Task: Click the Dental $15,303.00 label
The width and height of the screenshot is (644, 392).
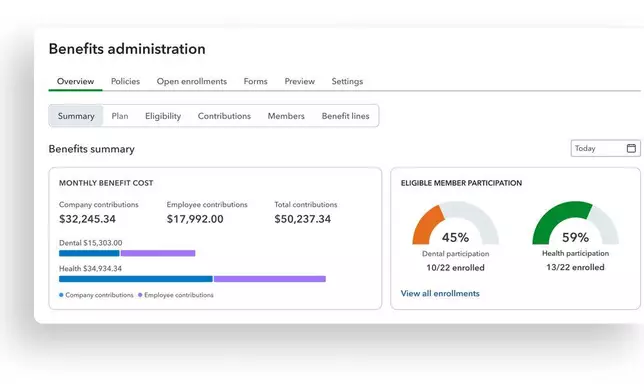Action: [91, 243]
